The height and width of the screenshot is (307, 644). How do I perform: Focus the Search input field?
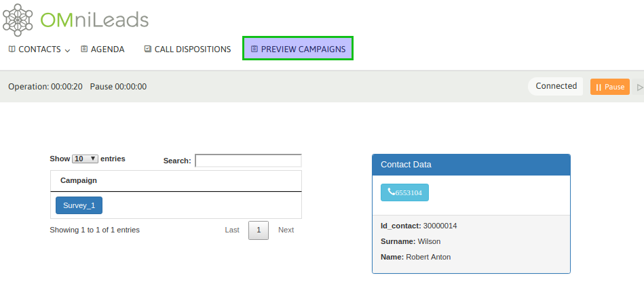tap(248, 161)
